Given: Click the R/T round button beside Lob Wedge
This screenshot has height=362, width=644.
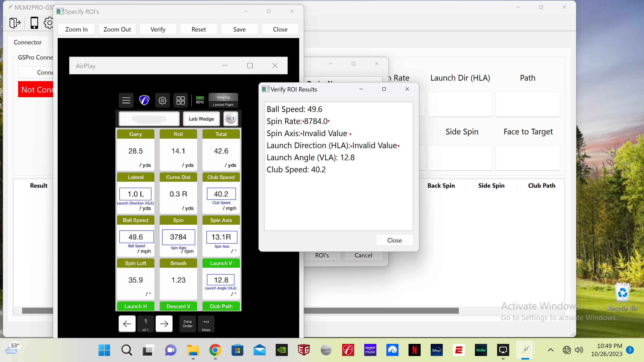Looking at the screenshot, I should 230,119.
